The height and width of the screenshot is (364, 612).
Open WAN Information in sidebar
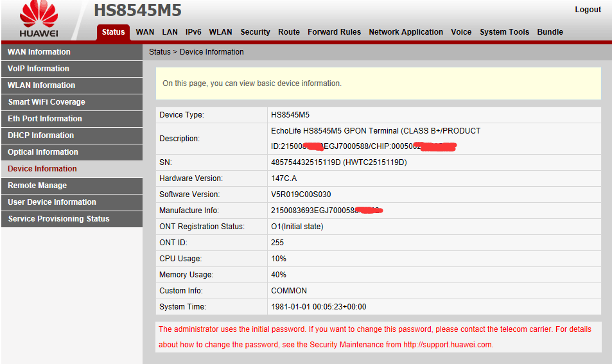pos(39,52)
